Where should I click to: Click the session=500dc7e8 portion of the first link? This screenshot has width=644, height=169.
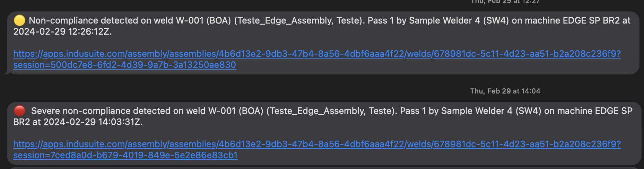point(125,65)
